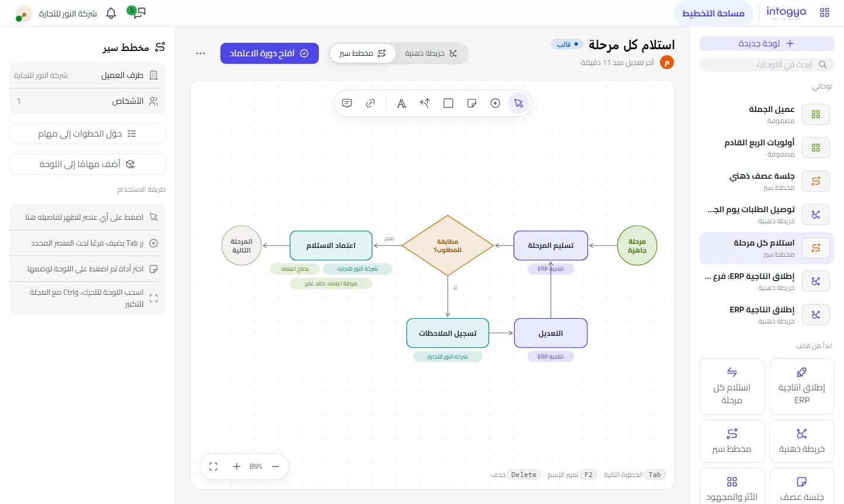
Task: Zoom in with the plus icon
Action: (x=237, y=466)
